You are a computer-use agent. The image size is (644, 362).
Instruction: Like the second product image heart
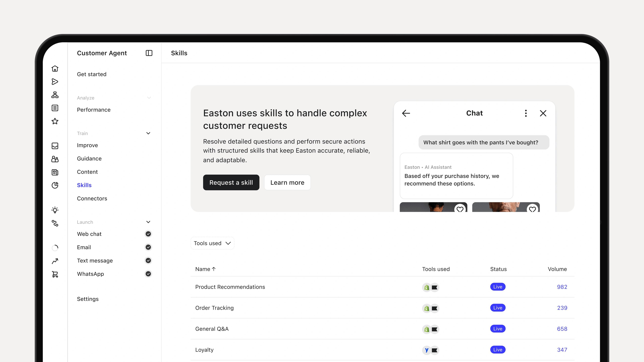tap(532, 209)
